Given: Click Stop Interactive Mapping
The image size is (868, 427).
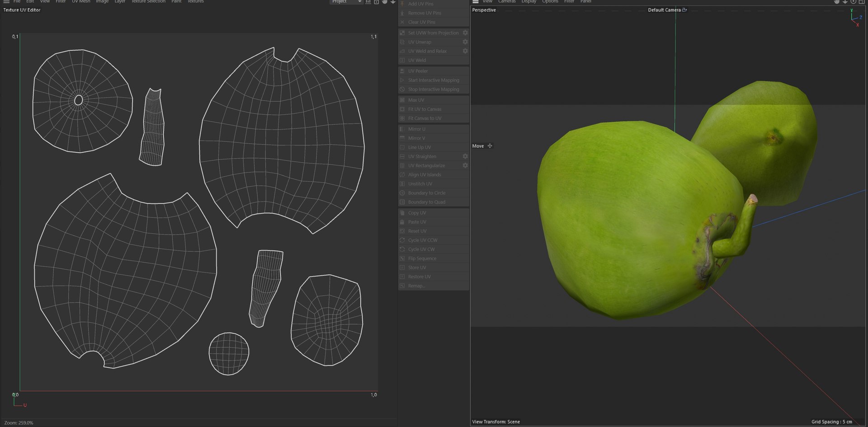Looking at the screenshot, I should pyautogui.click(x=434, y=89).
